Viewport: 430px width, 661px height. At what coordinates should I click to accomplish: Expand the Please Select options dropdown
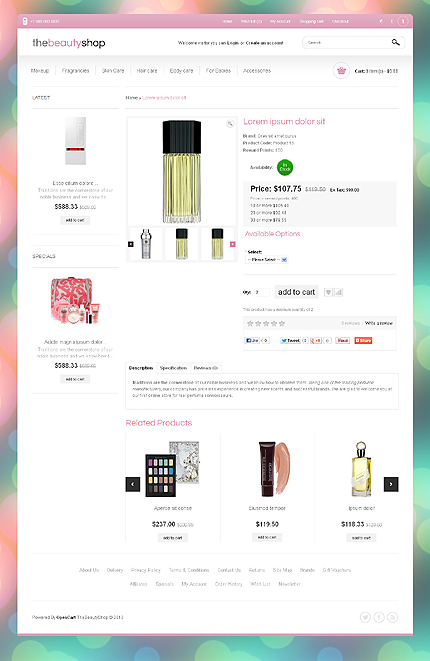[266, 260]
